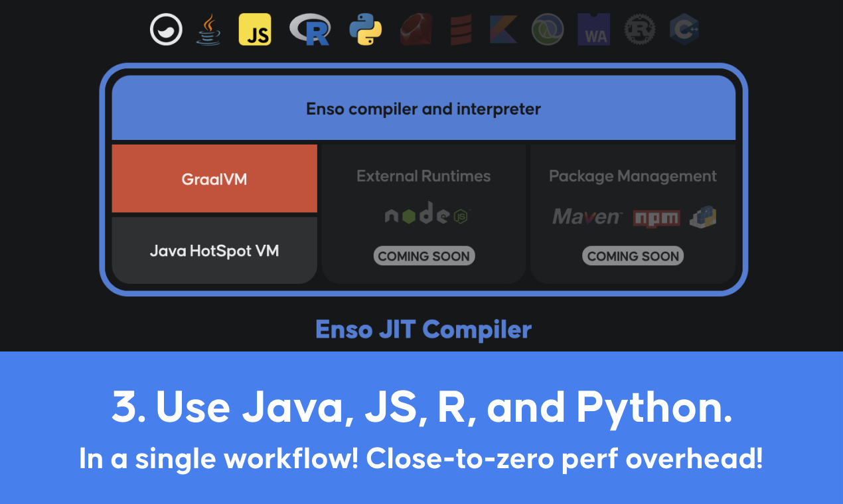Screen dimensions: 843x504
Task: Click the dimmed Clojure circle icon
Action: 548,30
